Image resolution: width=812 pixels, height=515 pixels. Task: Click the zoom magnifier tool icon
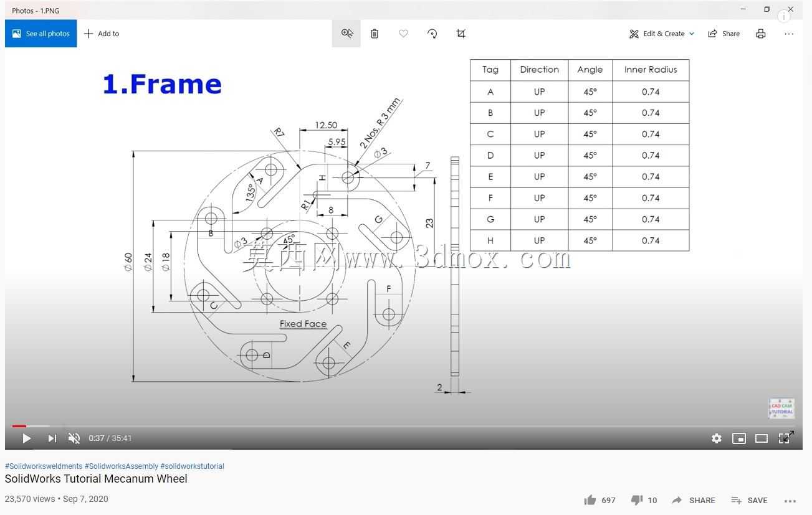(x=346, y=34)
